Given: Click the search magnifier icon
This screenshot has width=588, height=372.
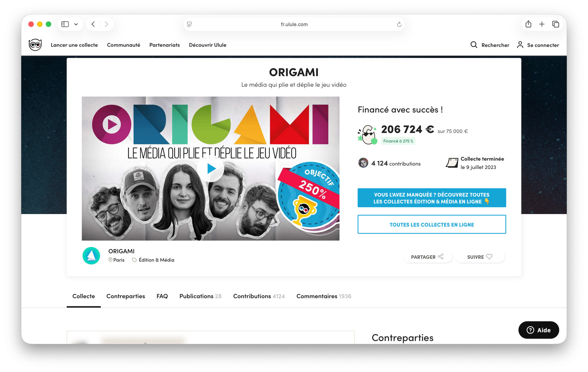Looking at the screenshot, I should (474, 45).
